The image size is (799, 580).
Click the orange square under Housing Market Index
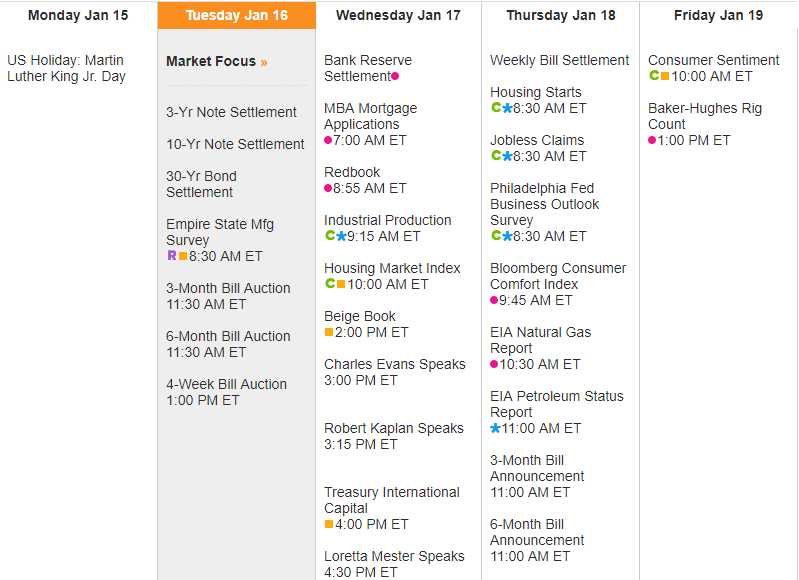[x=341, y=284]
